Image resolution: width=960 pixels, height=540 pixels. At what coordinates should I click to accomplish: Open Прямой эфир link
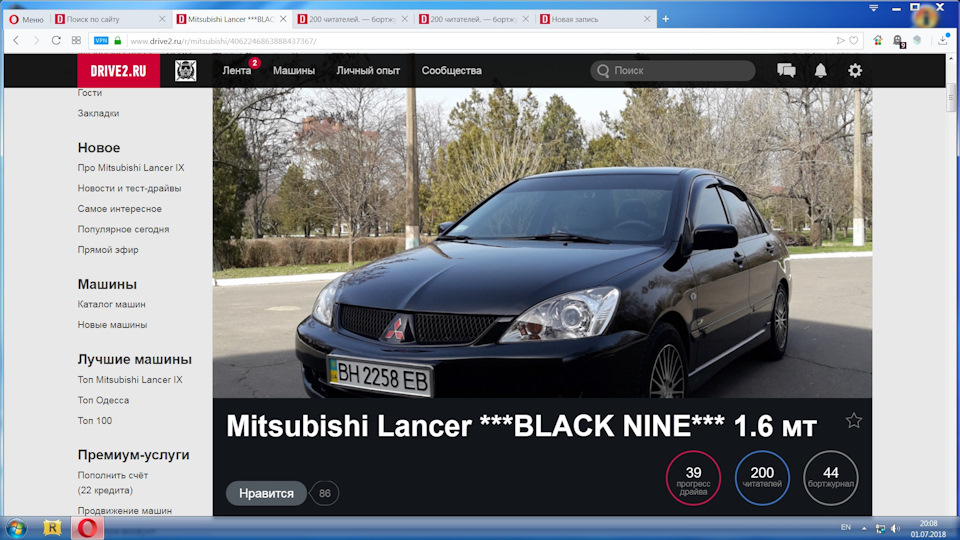tap(108, 250)
